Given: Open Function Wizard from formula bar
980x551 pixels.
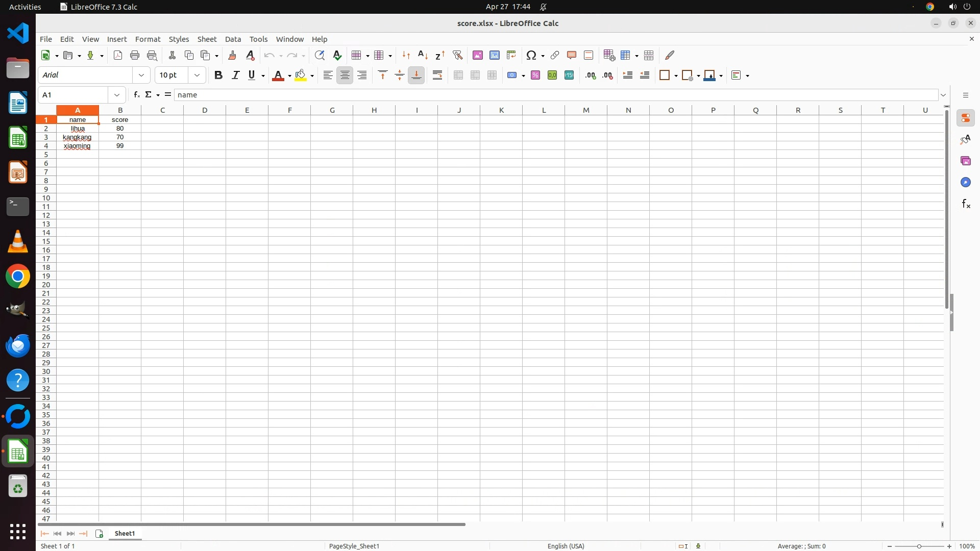Looking at the screenshot, I should 136,95.
